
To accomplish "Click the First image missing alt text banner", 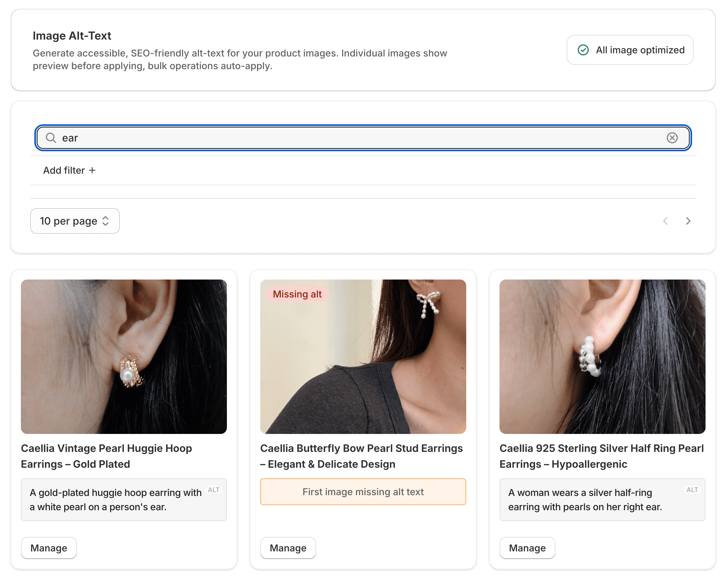I will 363,492.
